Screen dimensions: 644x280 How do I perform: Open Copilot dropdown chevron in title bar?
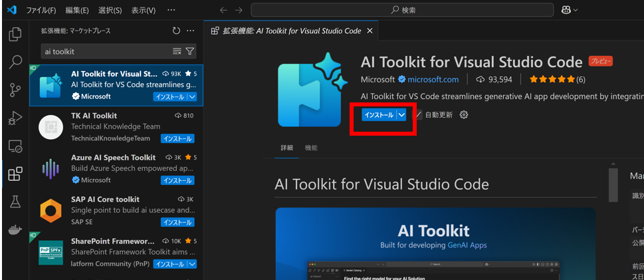point(575,10)
